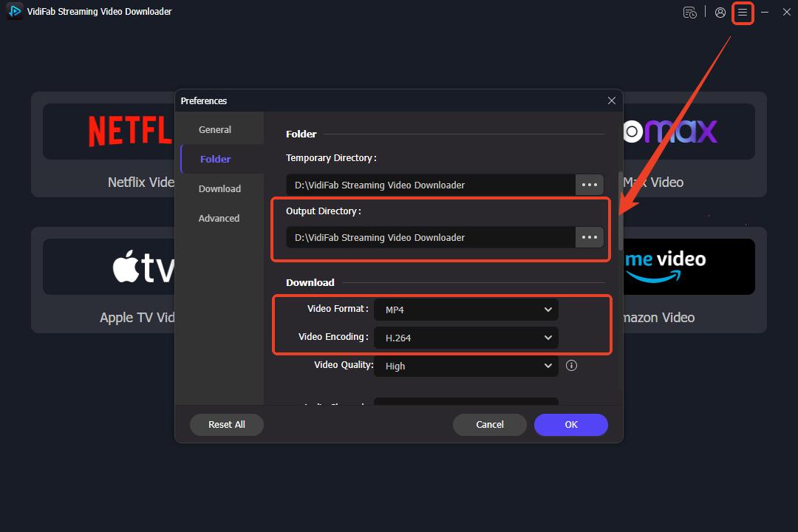
Task: Click the Download section heading text
Action: (310, 282)
